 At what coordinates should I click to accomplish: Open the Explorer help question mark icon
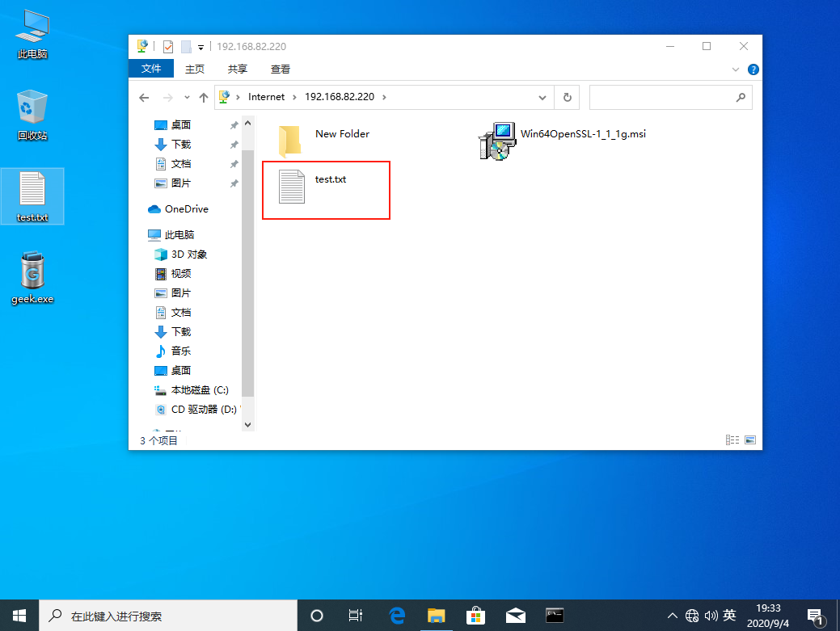click(753, 69)
